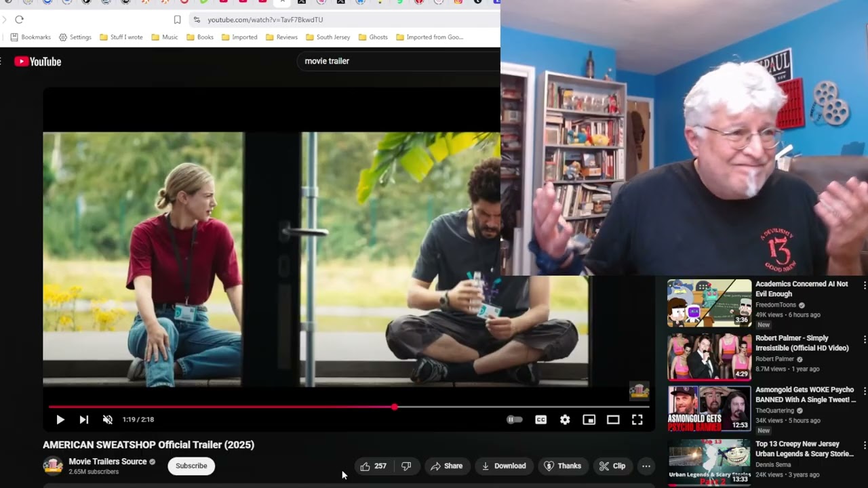Viewport: 868px width, 488px height.
Task: Toggle the Autoplay switch in the player
Action: point(515,420)
